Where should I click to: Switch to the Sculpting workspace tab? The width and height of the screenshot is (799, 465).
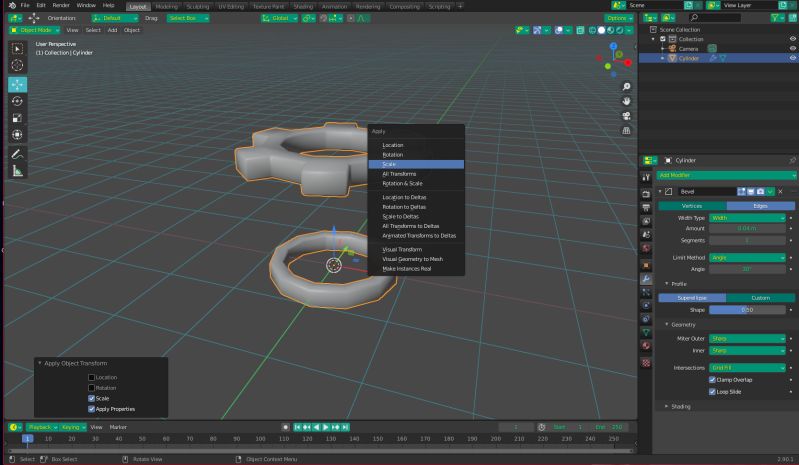198,7
